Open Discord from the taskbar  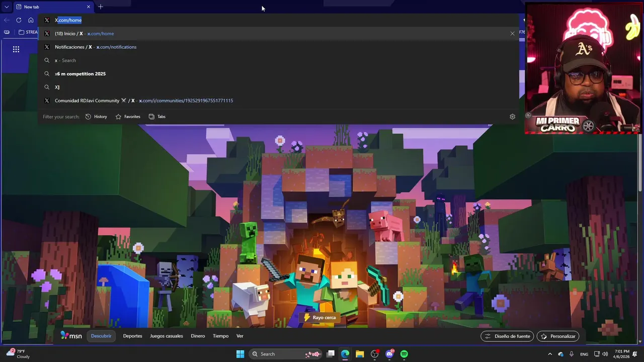click(389, 354)
